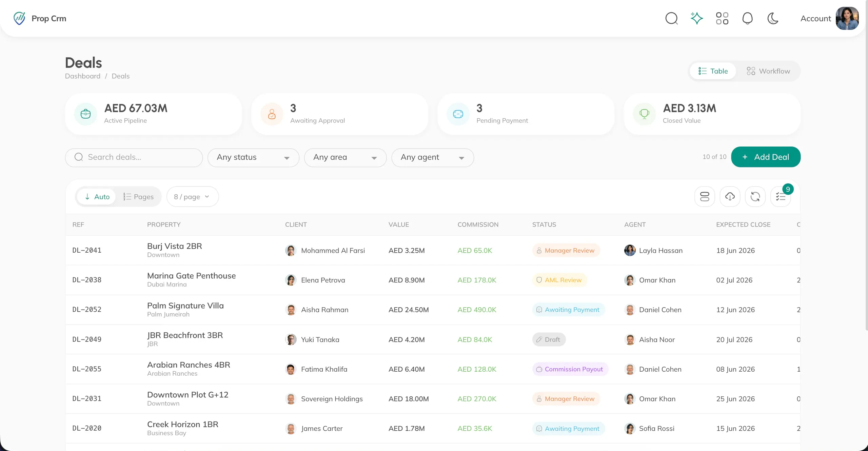Click the refresh table icon
The image size is (868, 451).
[x=755, y=197]
